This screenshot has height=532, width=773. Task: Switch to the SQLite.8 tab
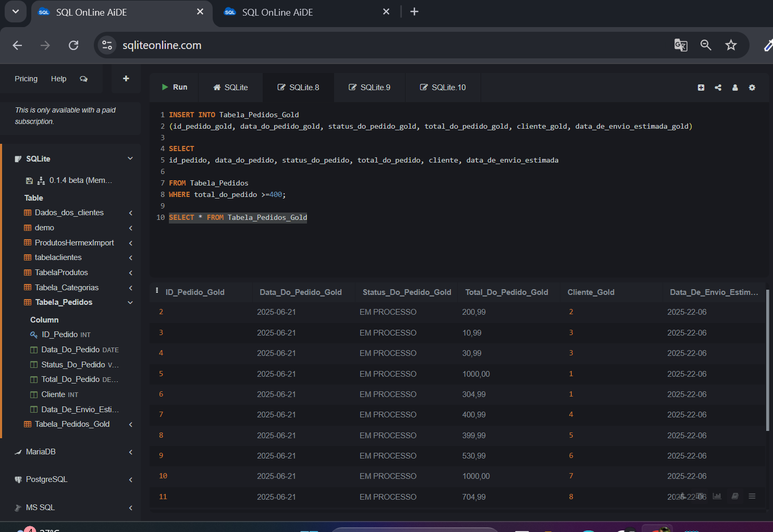pos(298,87)
